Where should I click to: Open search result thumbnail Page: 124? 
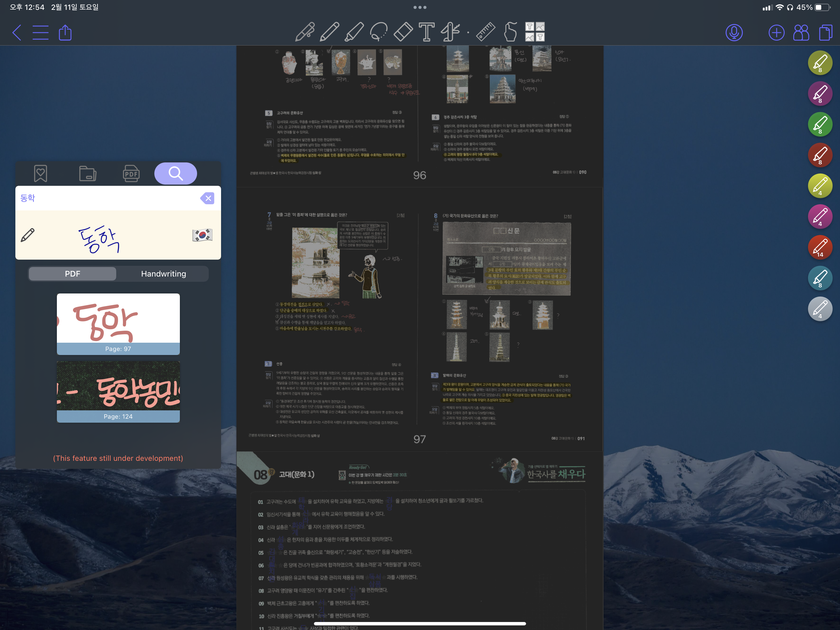point(118,391)
